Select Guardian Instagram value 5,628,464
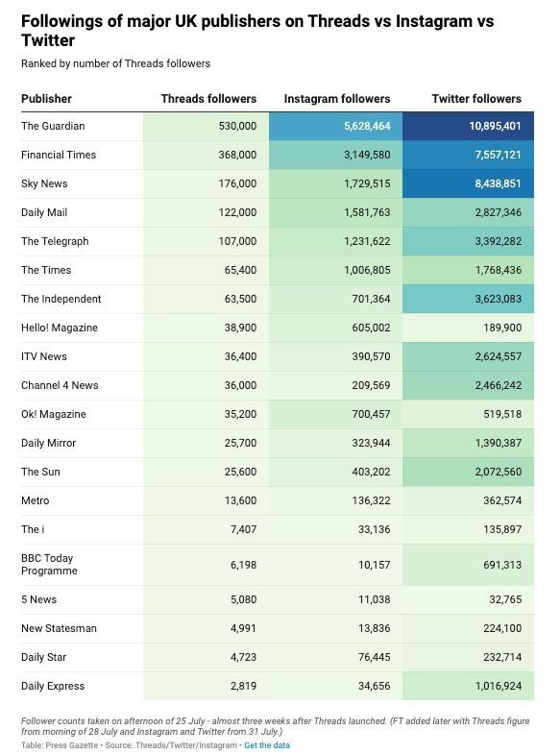Viewport: 560px width, 754px height. [367, 126]
